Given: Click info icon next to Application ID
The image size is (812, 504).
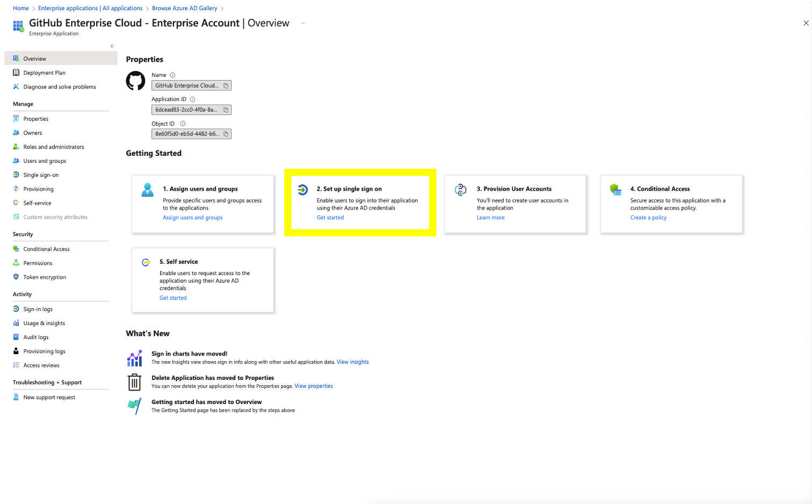Looking at the screenshot, I should pyautogui.click(x=192, y=99).
